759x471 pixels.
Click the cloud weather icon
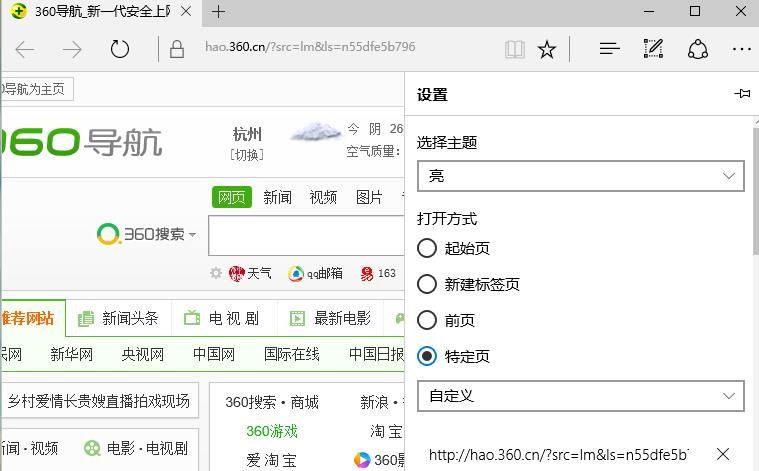point(315,132)
